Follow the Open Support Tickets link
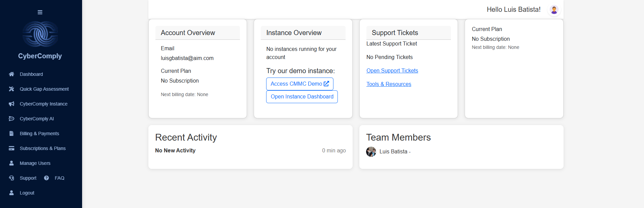Viewport: 644px width, 208px height. coord(392,70)
